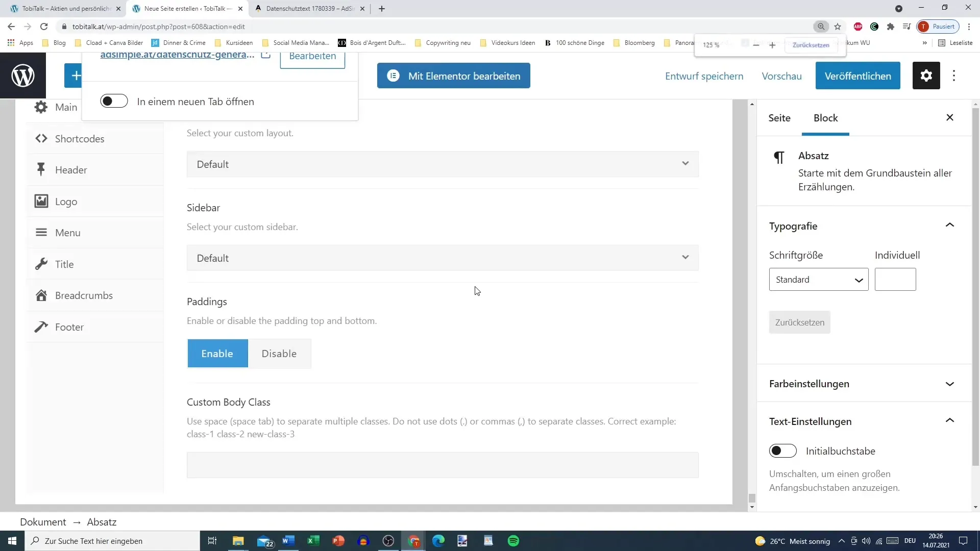Click the Title wrench icon

click(41, 264)
